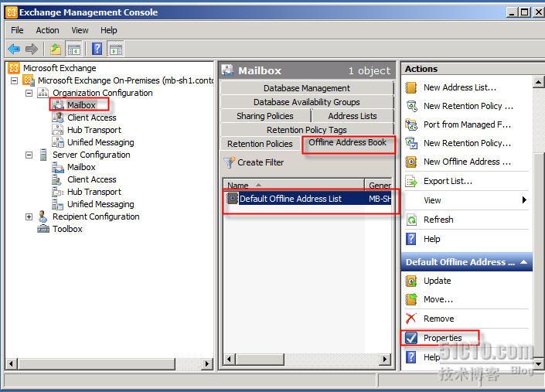This screenshot has width=545, height=392.
Task: Expand the Recipient Configuration node
Action: [29, 216]
